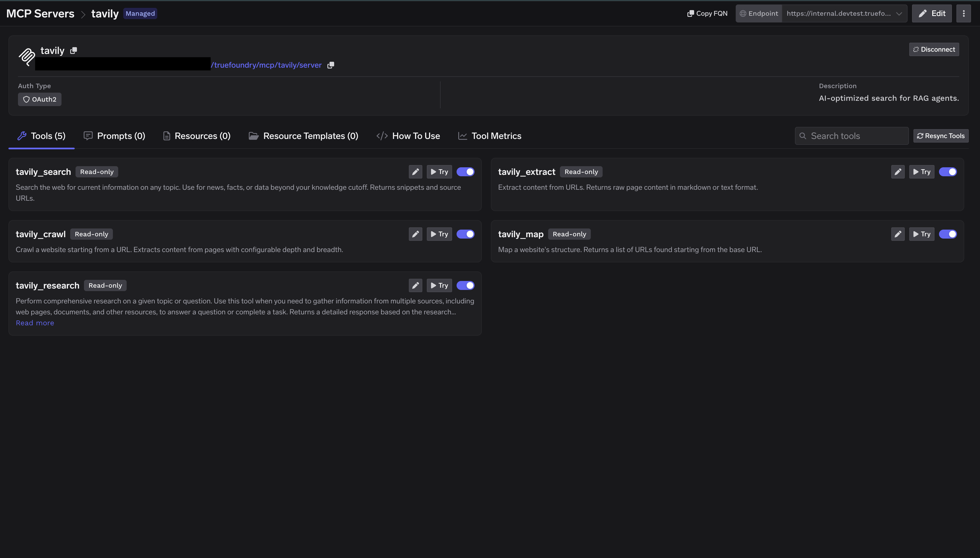This screenshot has height=558, width=980.
Task: Switch to the How To Use tab
Action: [408, 136]
